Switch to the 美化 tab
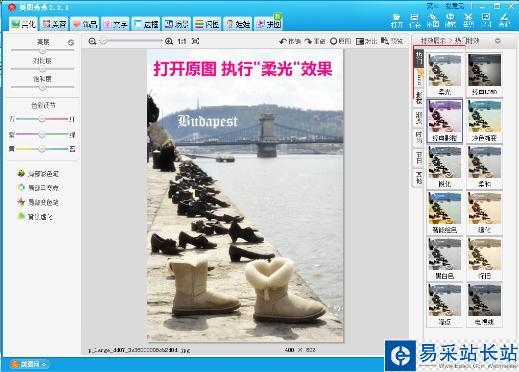Viewport: 519px width, 372px height. click(x=23, y=24)
